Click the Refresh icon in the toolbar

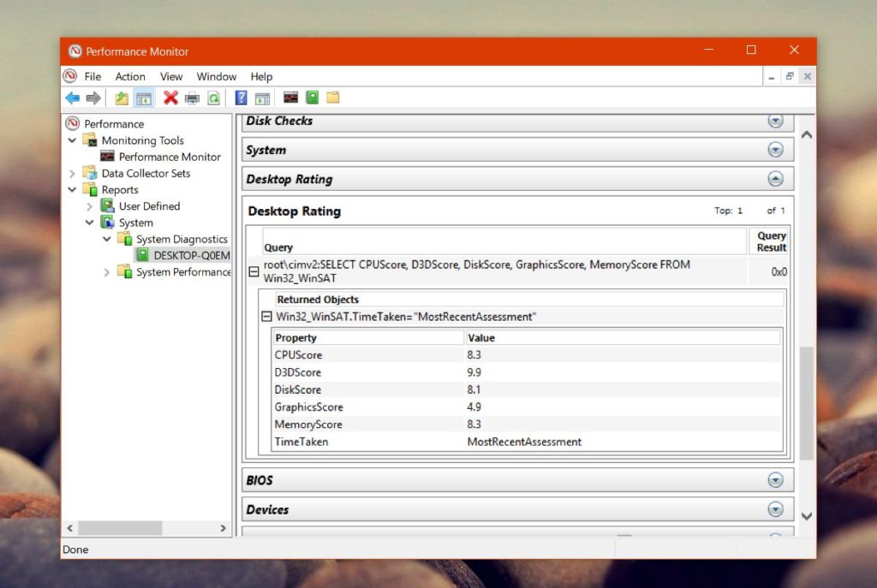214,98
